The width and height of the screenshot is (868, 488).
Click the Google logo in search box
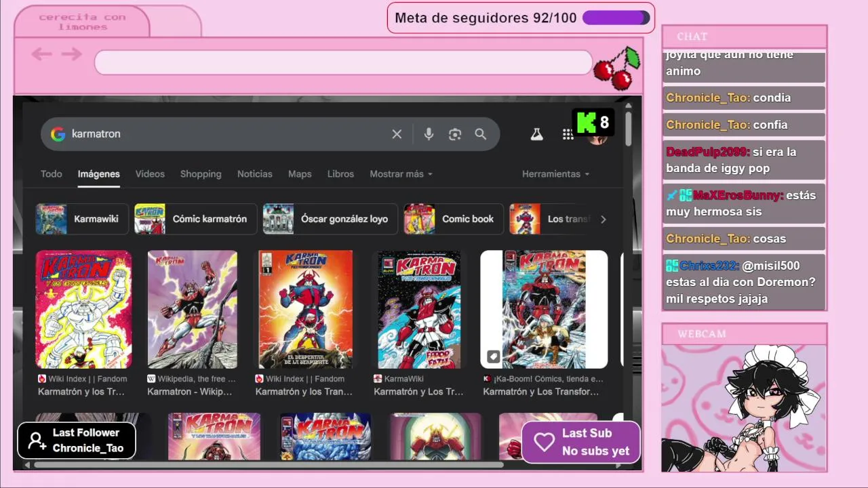click(58, 134)
